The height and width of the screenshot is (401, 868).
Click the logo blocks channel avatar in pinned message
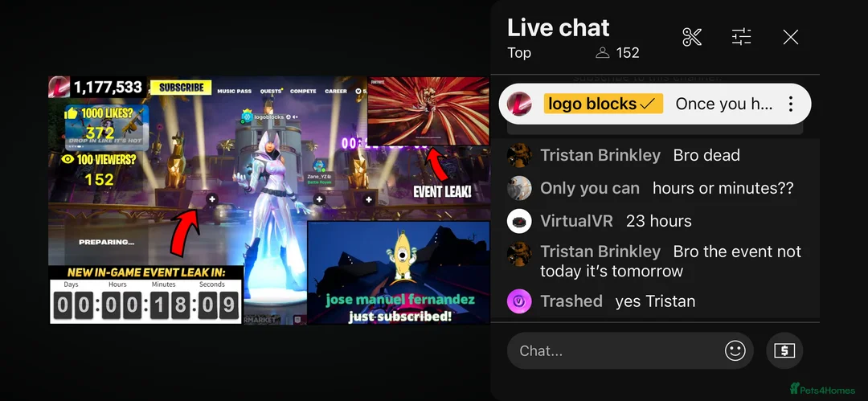519,104
